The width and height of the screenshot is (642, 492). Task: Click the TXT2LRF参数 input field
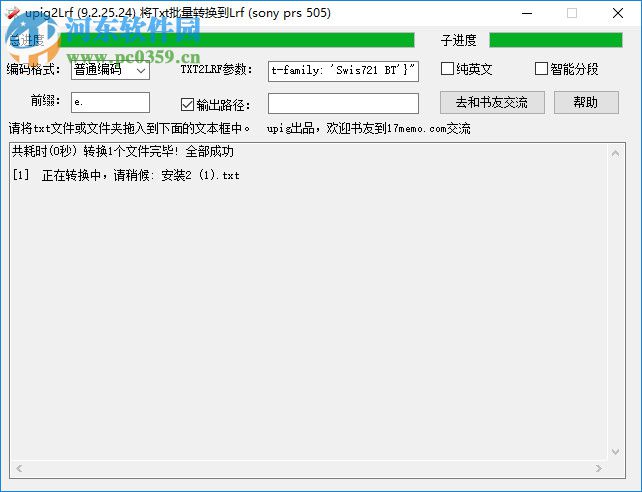tap(343, 71)
